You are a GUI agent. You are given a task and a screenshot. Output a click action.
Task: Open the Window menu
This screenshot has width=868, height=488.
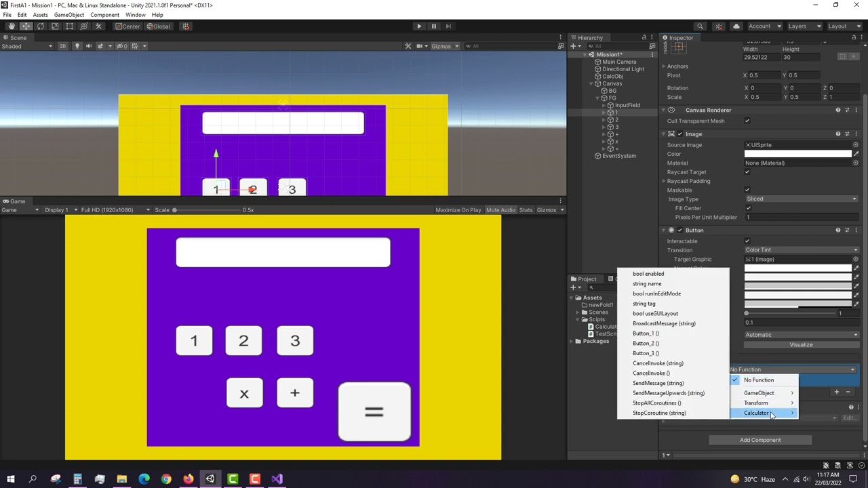pos(135,15)
